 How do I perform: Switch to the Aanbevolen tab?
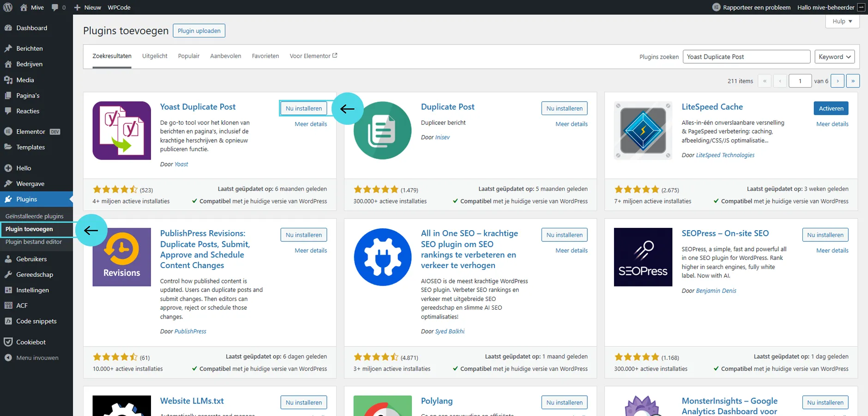(225, 56)
